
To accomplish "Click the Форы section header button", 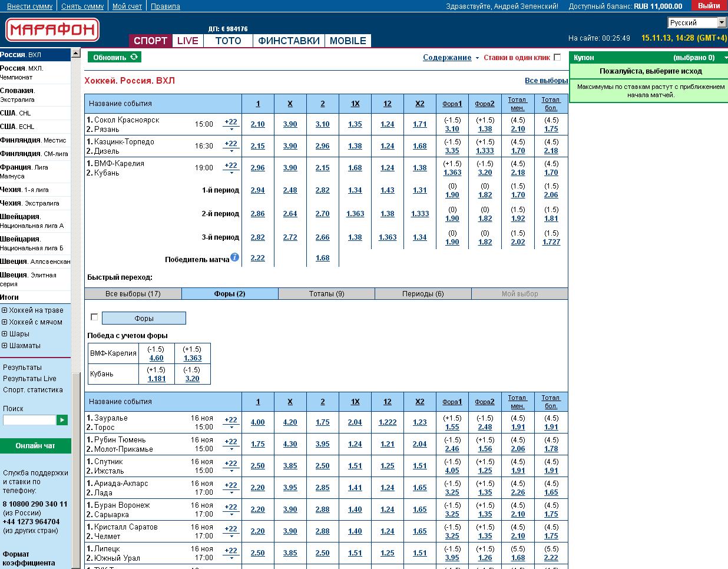I will [x=144, y=318].
